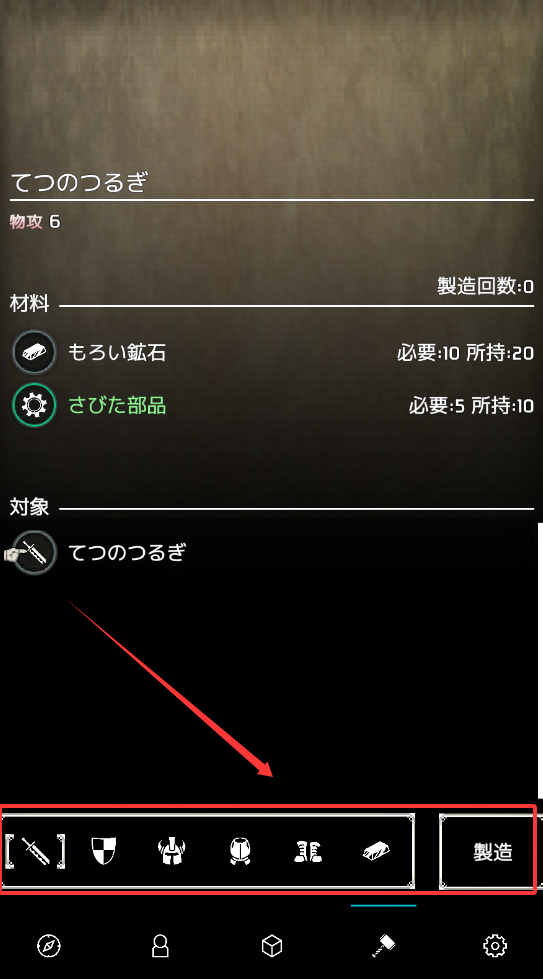
Task: Click the さびた部品 material name
Action: tap(117, 406)
